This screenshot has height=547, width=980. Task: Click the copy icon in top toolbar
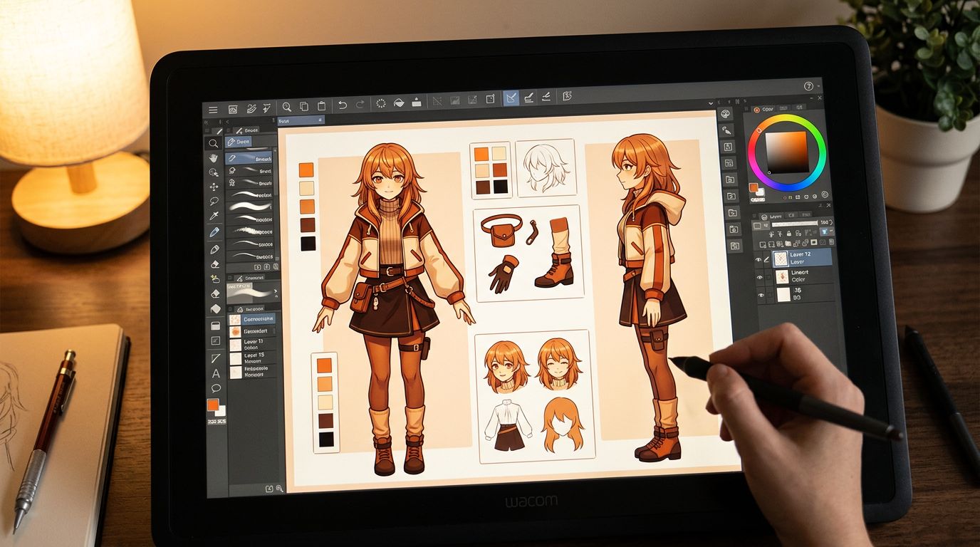coord(304,106)
